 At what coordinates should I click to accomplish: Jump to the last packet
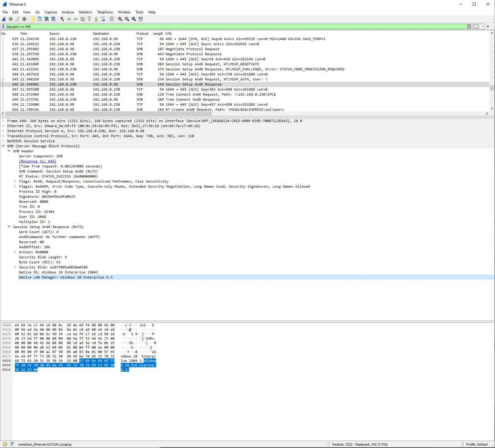96,19
